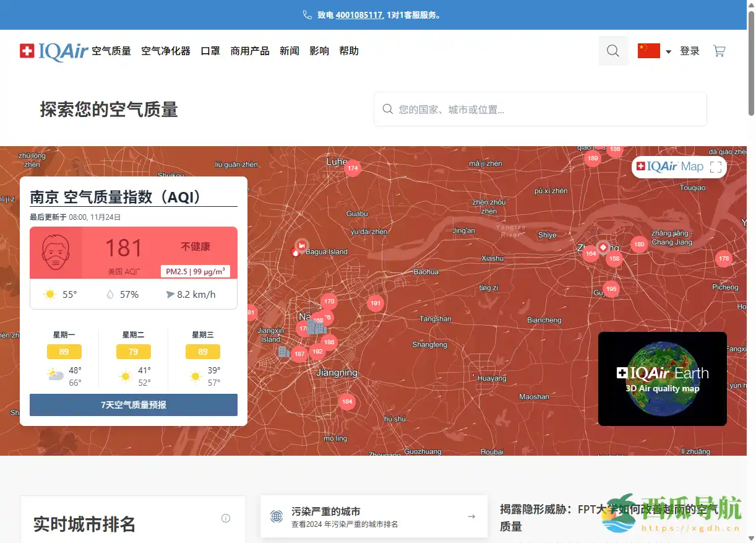This screenshot has height=543, width=756.
Task: Select 口罩 in the top navigation
Action: pos(210,51)
